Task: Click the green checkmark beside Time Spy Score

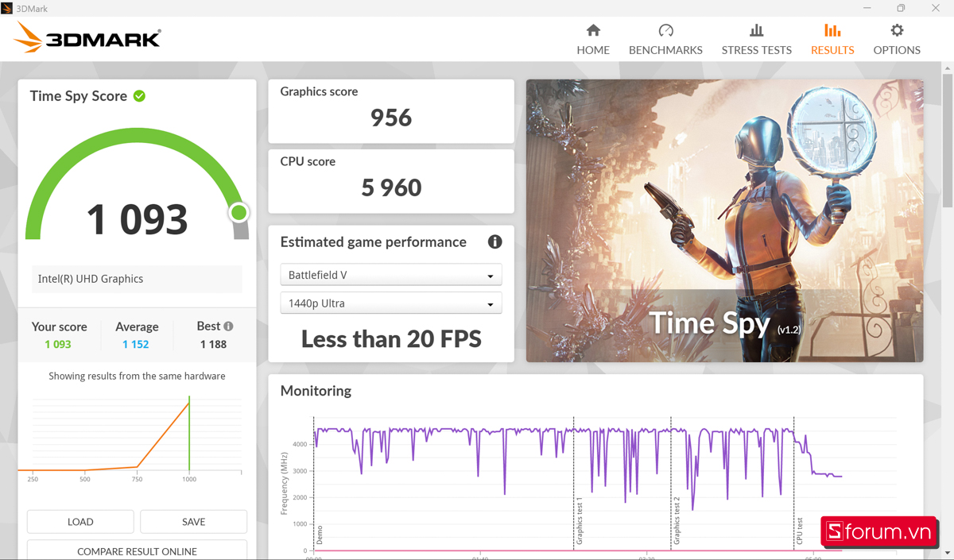Action: tap(139, 96)
